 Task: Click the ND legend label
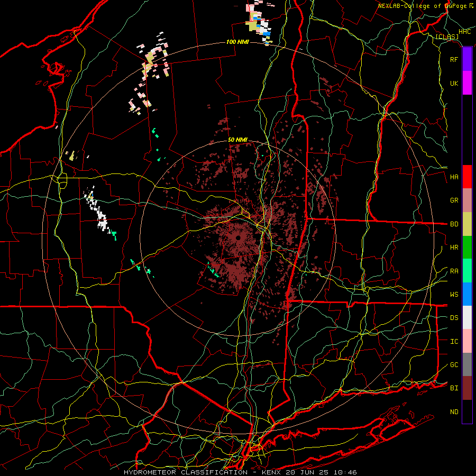(x=454, y=412)
